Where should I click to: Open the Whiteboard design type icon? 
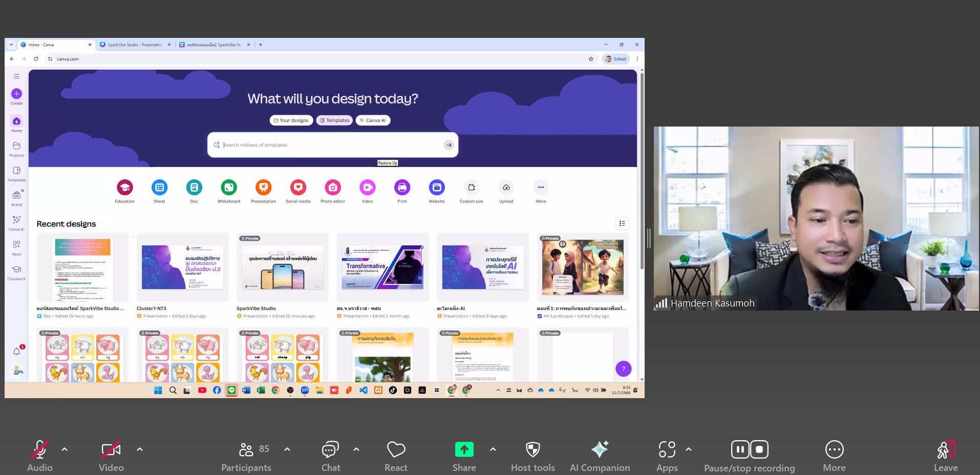[228, 188]
